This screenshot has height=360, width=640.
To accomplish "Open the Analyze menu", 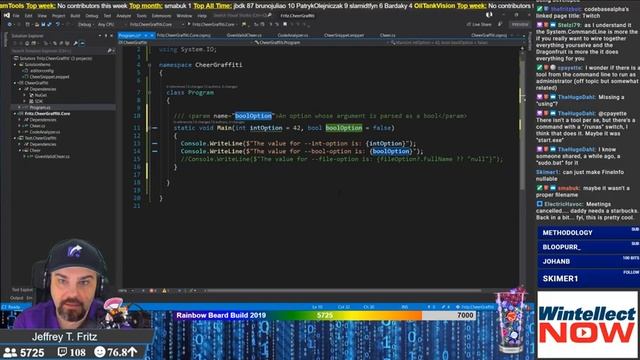I will (124, 16).
